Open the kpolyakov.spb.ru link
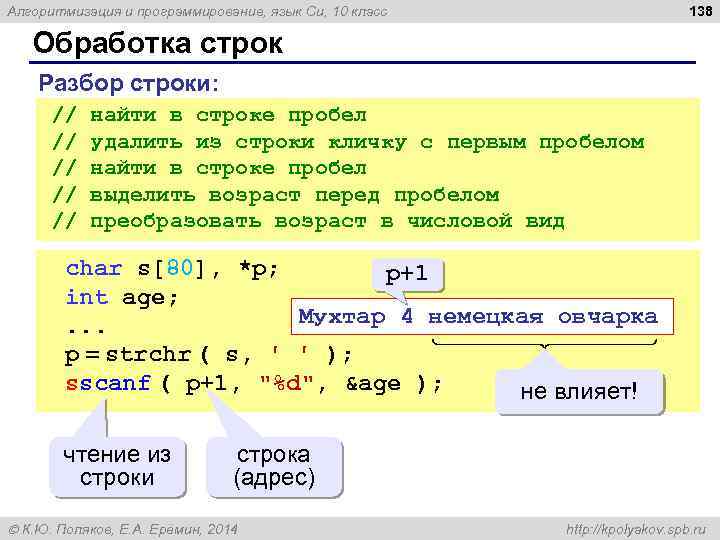Viewport: 720px width, 540px height. [636, 529]
